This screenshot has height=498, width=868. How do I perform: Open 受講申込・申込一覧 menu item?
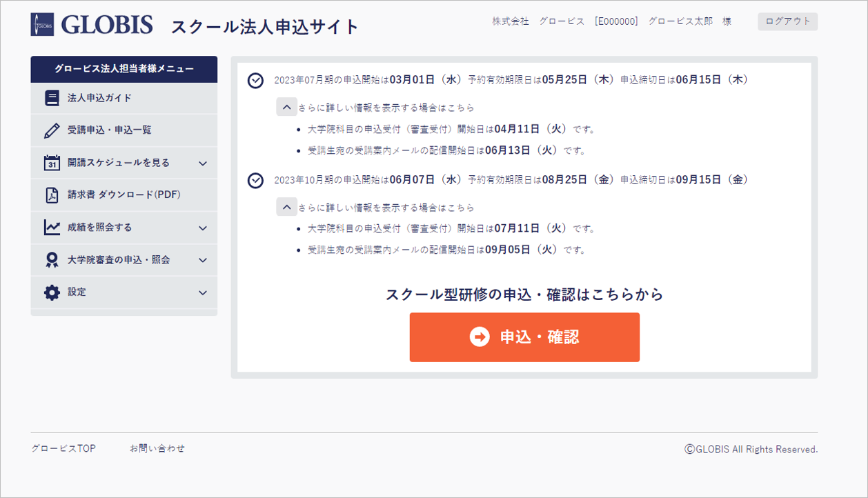click(x=124, y=130)
